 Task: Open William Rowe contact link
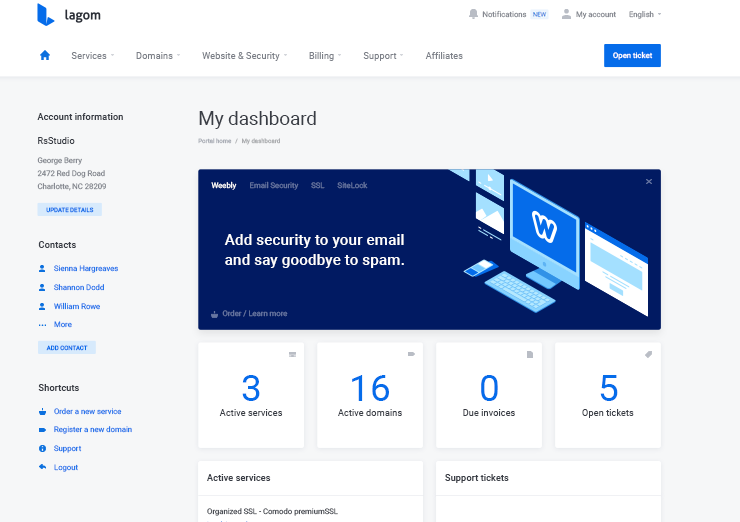coord(77,306)
